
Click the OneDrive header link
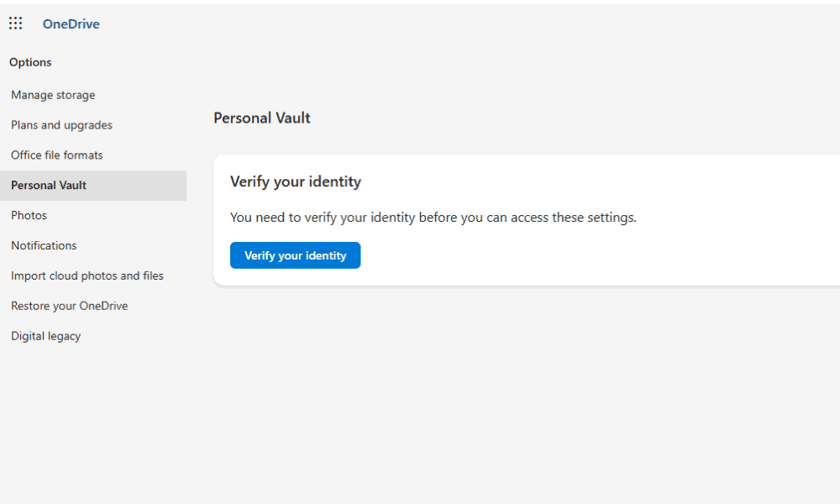tap(71, 24)
